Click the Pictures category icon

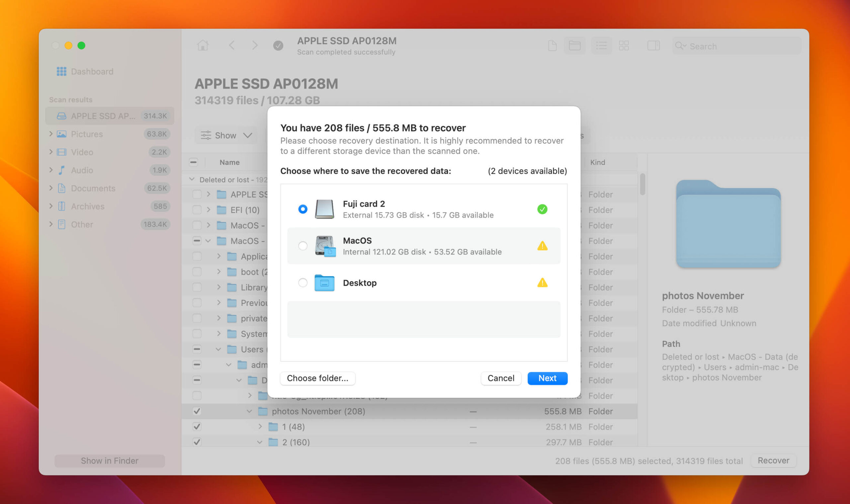(x=61, y=134)
